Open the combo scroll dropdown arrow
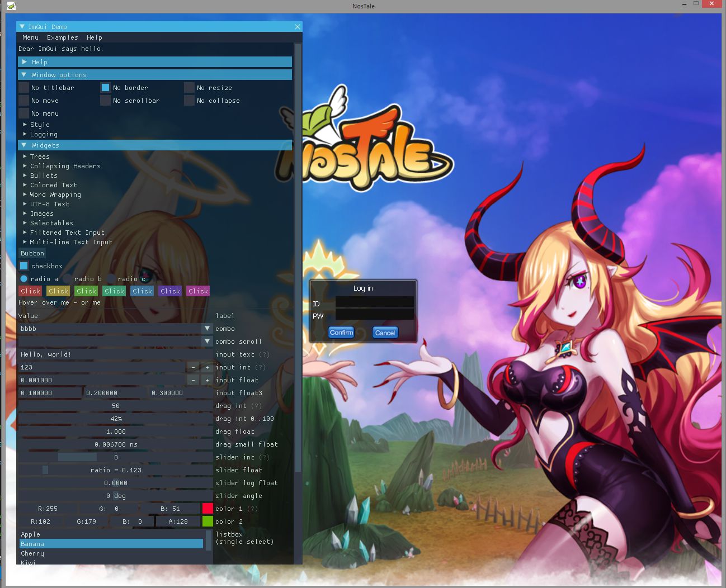Image resolution: width=726 pixels, height=588 pixels. pyautogui.click(x=208, y=342)
